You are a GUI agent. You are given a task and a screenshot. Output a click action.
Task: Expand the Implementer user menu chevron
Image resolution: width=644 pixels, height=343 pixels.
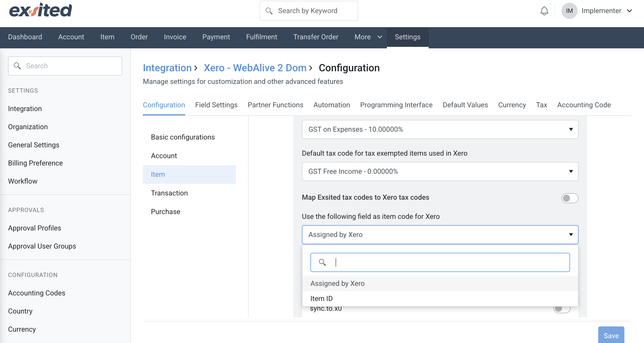(x=629, y=11)
